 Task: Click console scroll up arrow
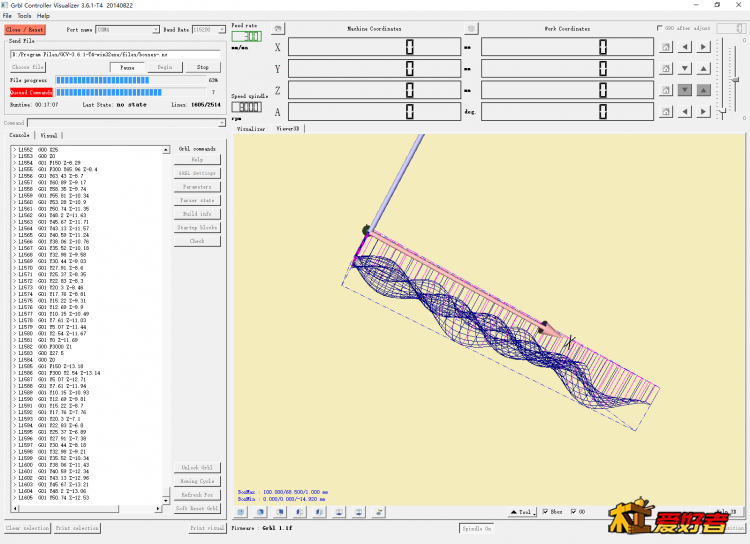click(x=166, y=150)
